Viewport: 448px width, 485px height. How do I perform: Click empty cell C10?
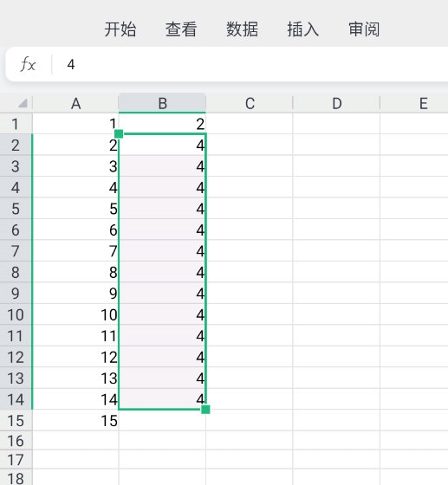pyautogui.click(x=250, y=314)
